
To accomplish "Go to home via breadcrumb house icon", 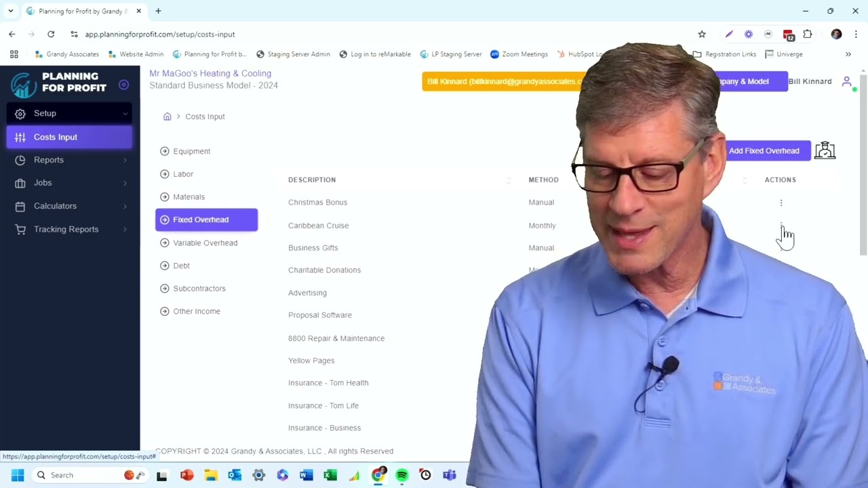I will click(167, 117).
